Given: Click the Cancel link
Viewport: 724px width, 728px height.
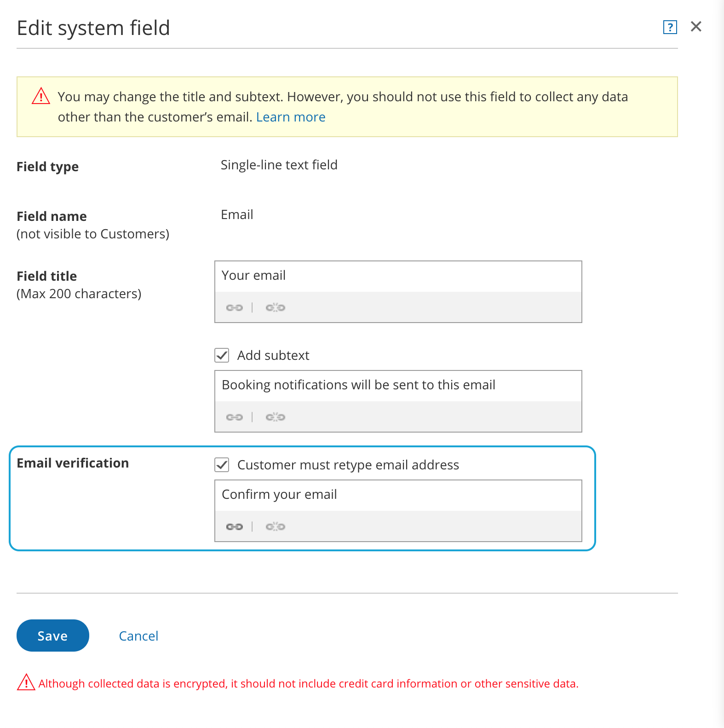Looking at the screenshot, I should pos(138,636).
